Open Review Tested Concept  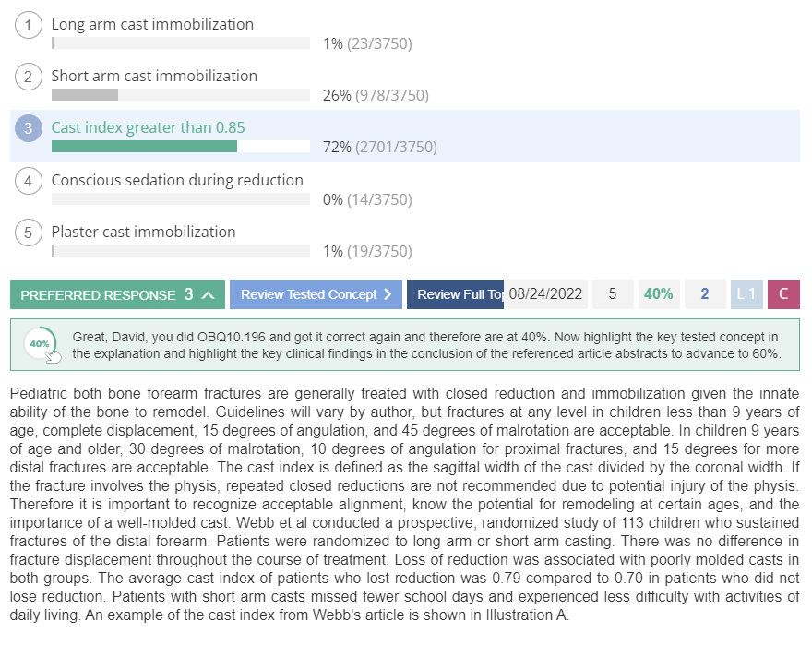tap(316, 294)
